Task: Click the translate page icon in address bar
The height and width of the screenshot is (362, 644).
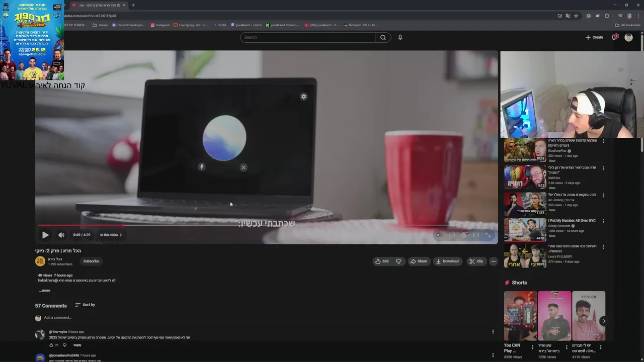Action: [x=568, y=16]
